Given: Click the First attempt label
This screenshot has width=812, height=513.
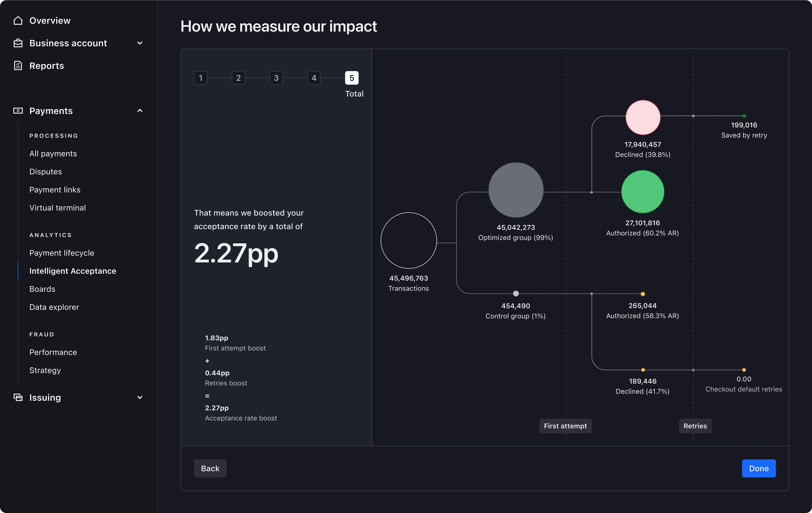Looking at the screenshot, I should [x=565, y=426].
